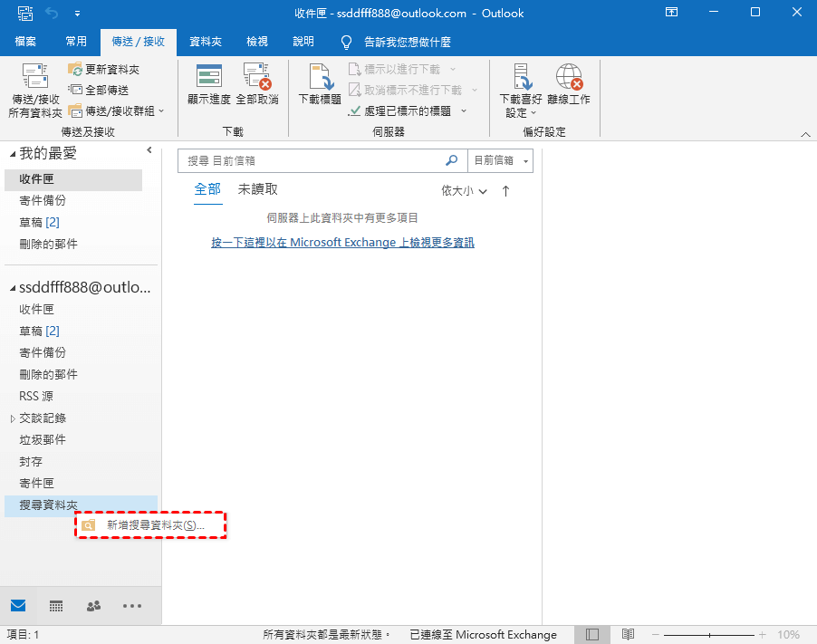Switch to Normal view in status bar
This screenshot has width=817, height=644.
coord(591,635)
